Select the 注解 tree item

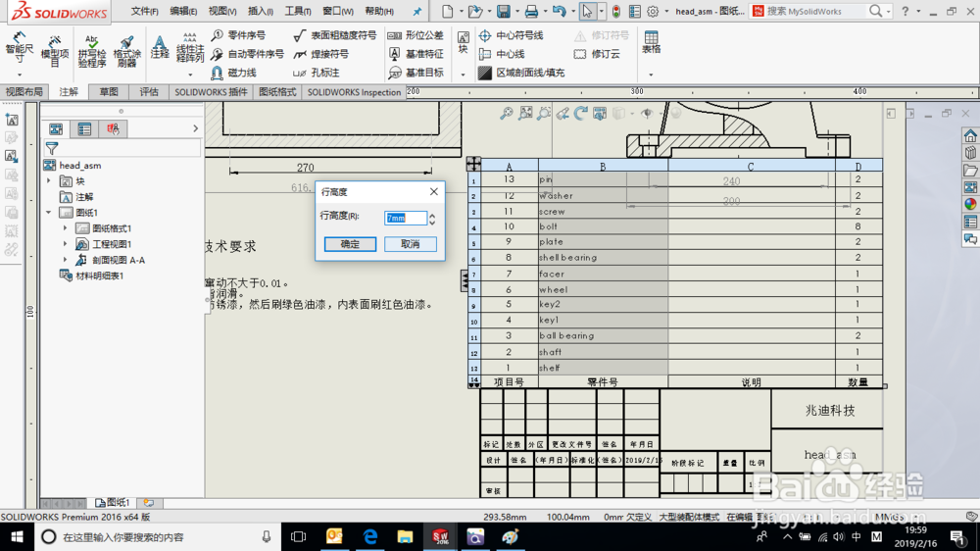pyautogui.click(x=76, y=197)
